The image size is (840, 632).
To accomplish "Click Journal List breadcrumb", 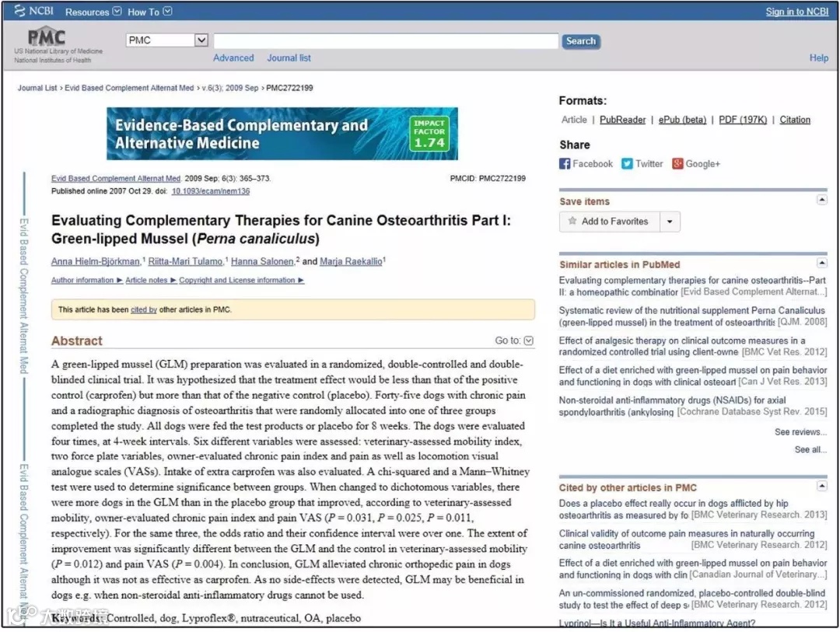I will coord(37,88).
